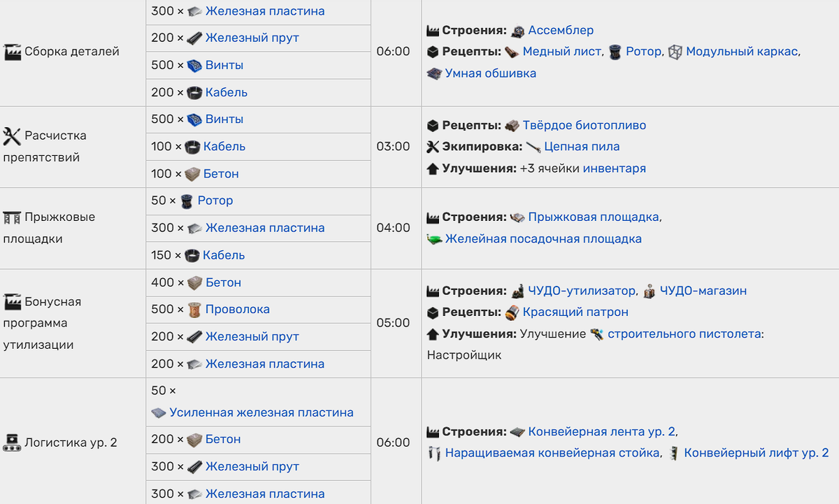Click the green jelly landing pad icon
This screenshot has width=839, height=504.
[x=434, y=239]
